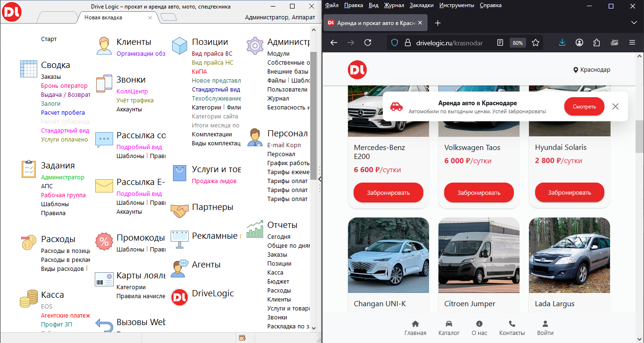The height and width of the screenshot is (343, 644).
Task: Reload the drivelogic.ru page
Action: point(368,42)
